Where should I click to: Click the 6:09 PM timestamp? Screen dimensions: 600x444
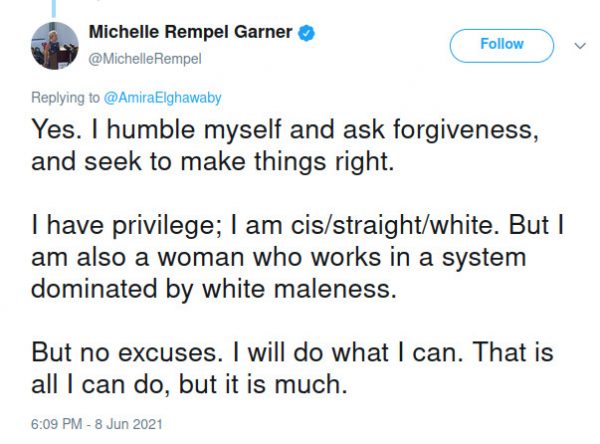tap(56, 424)
